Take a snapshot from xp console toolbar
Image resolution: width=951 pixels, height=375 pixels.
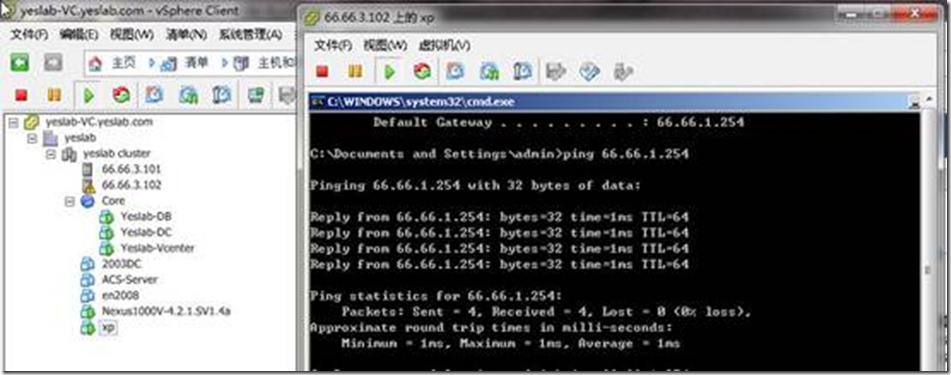point(455,72)
